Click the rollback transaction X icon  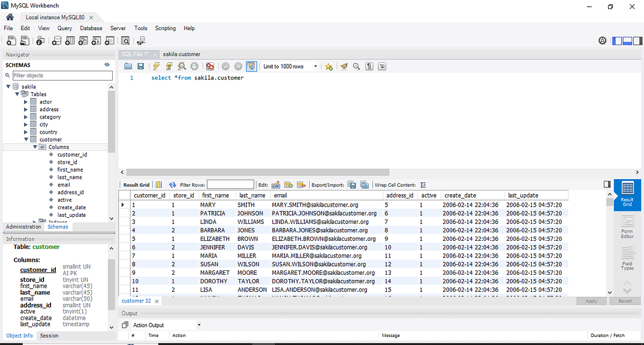[x=238, y=67]
